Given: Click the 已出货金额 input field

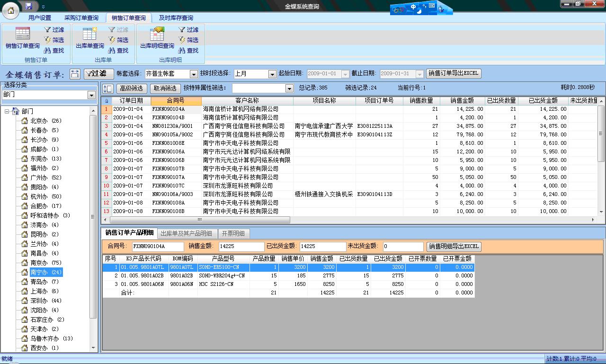Looking at the screenshot, I should click(323, 247).
